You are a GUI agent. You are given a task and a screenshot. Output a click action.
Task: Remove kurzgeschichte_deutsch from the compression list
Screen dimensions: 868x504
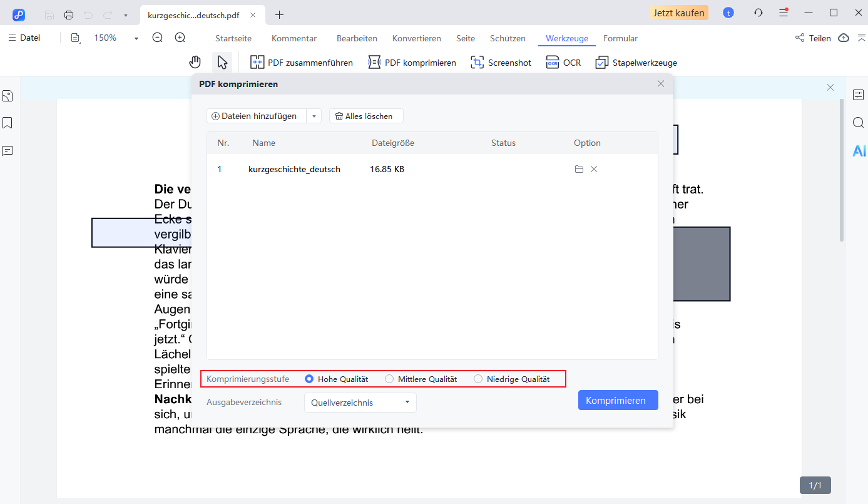click(x=593, y=168)
